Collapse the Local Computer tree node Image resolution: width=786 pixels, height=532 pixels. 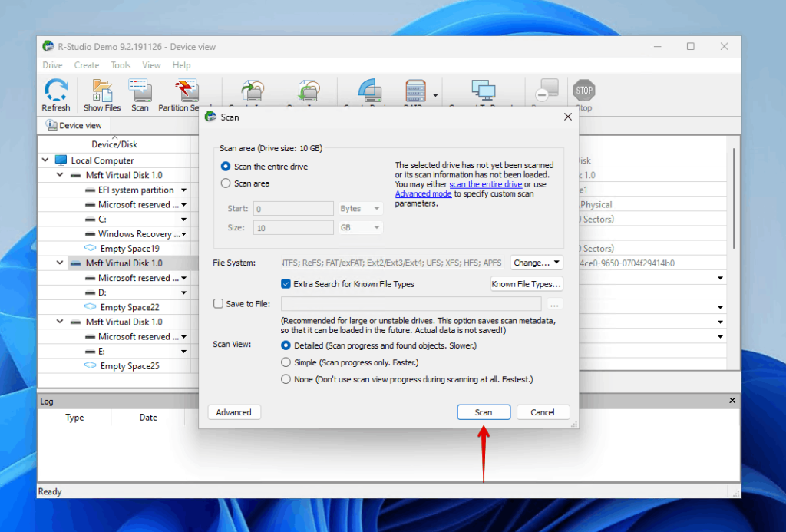coord(45,160)
